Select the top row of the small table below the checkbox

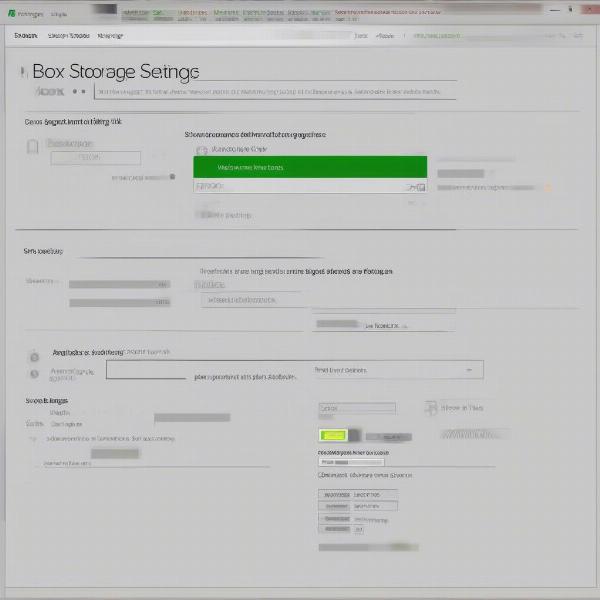pyautogui.click(x=358, y=494)
